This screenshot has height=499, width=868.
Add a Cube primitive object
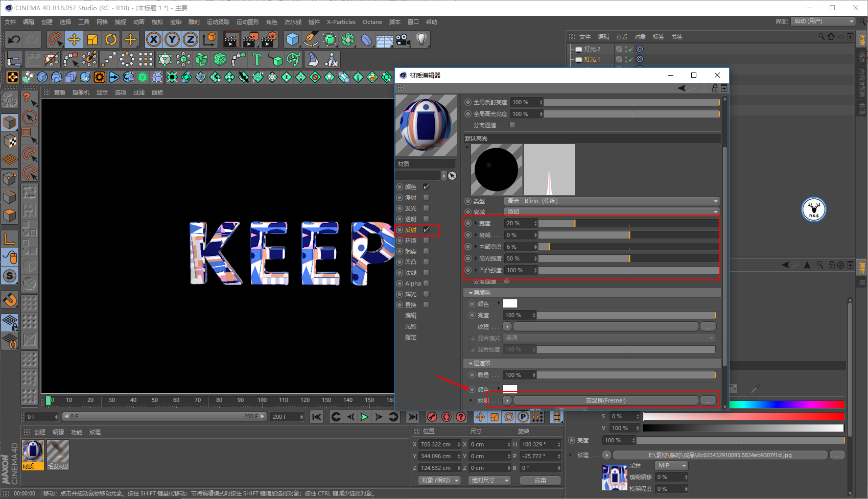click(x=292, y=39)
